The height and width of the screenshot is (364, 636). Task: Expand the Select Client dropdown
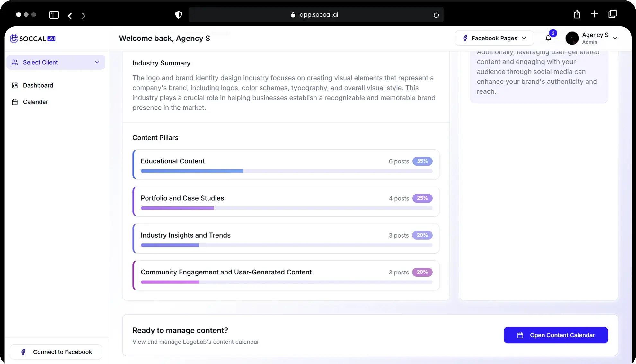(56, 62)
